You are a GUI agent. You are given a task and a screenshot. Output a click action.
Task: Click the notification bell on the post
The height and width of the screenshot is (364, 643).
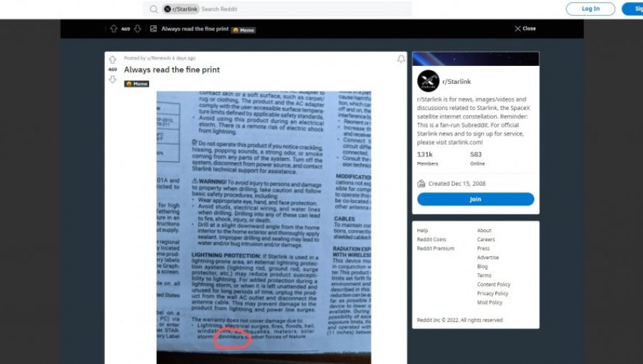tap(401, 60)
